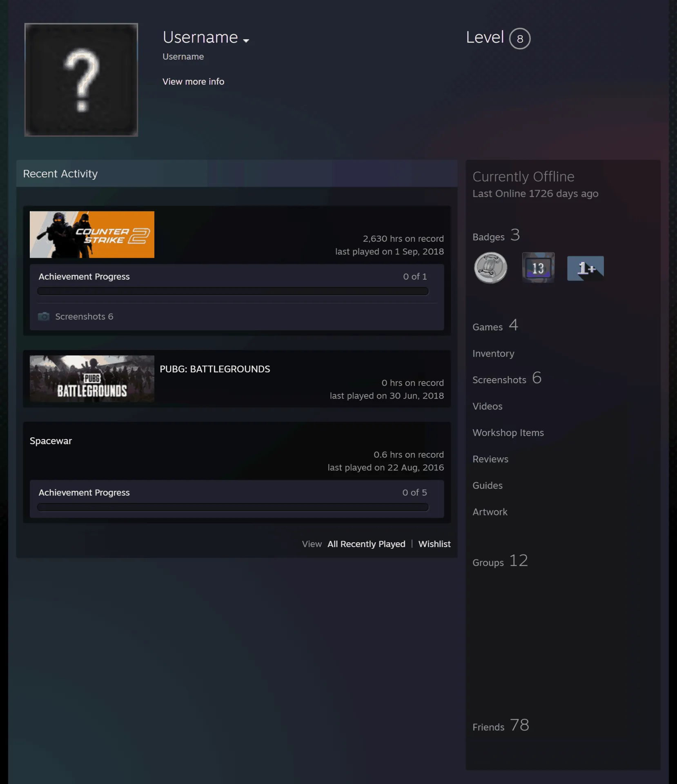Open the Level 8 badge circle
Screen dimensions: 677x784
click(x=520, y=38)
